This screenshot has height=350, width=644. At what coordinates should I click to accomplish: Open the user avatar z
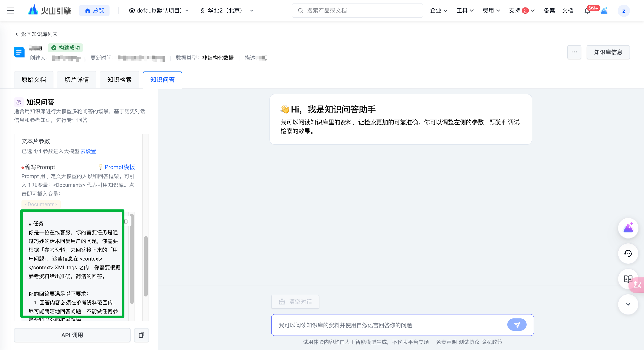(x=623, y=11)
